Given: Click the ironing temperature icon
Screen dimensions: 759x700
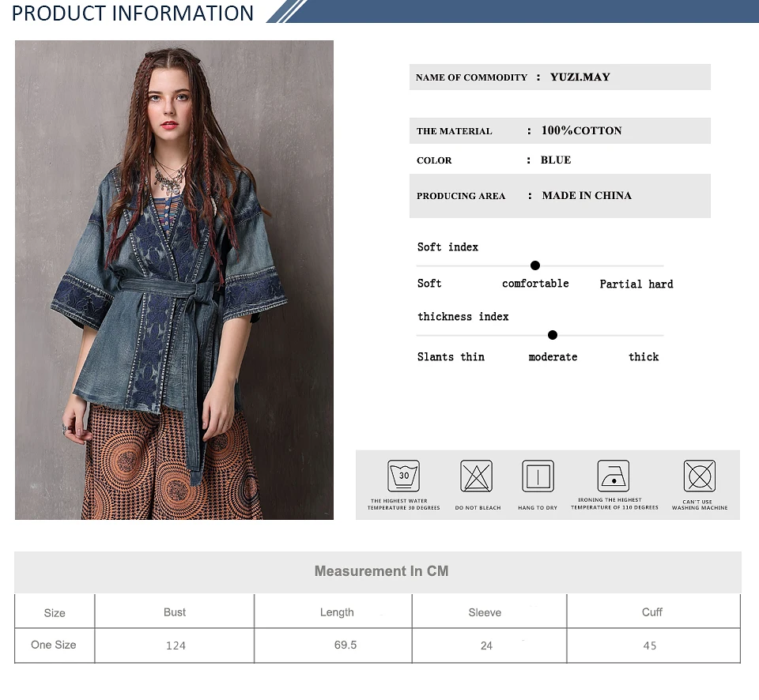Looking at the screenshot, I should pyautogui.click(x=614, y=476).
